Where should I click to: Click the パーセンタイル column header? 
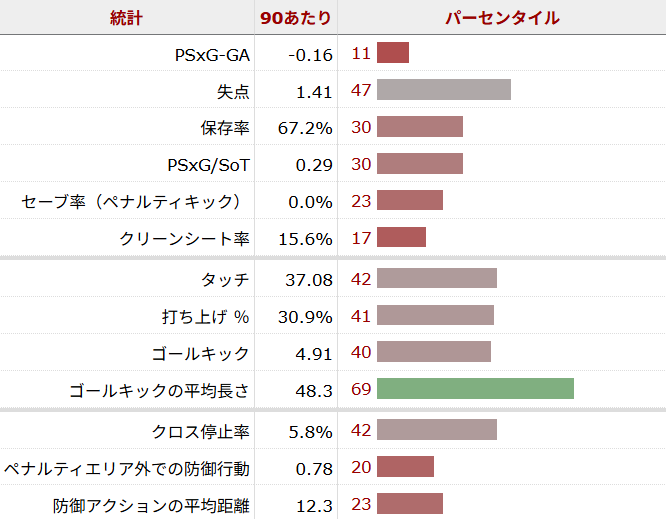[501, 18]
